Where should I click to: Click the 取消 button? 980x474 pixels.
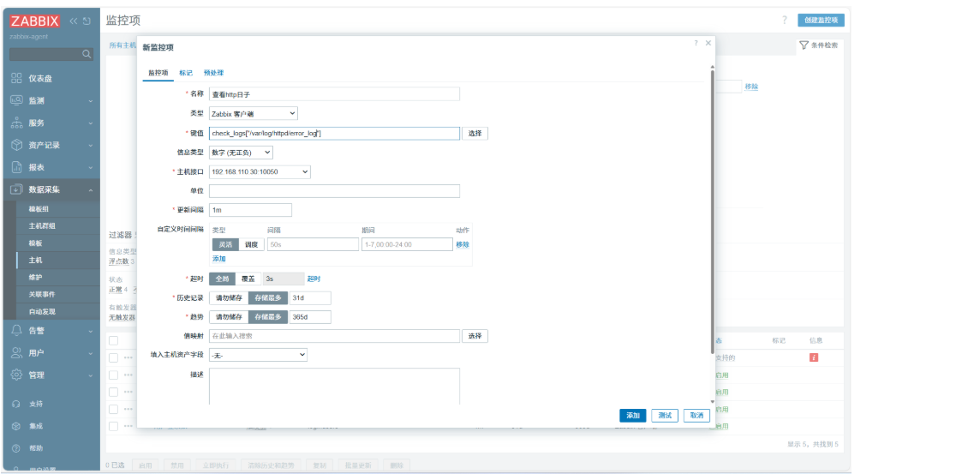[x=696, y=415]
